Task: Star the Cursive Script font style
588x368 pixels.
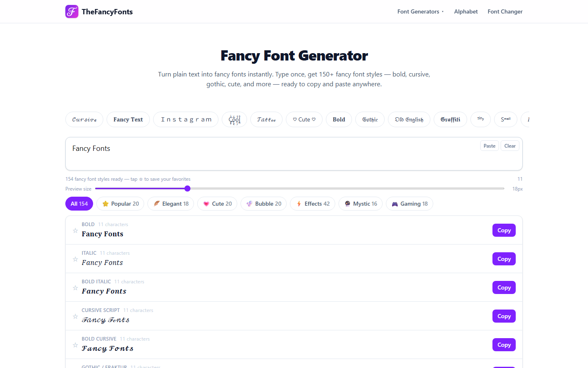Action: 75,316
